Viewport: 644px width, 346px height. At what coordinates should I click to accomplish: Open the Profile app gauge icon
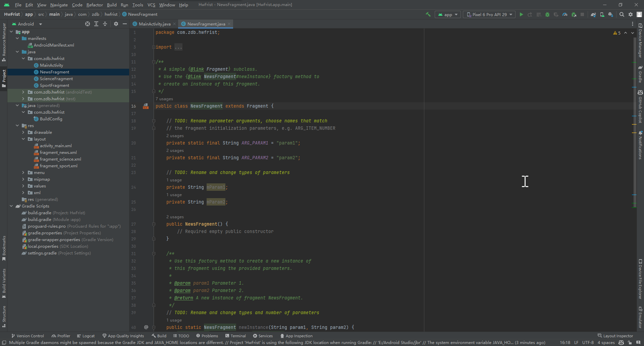[565, 14]
